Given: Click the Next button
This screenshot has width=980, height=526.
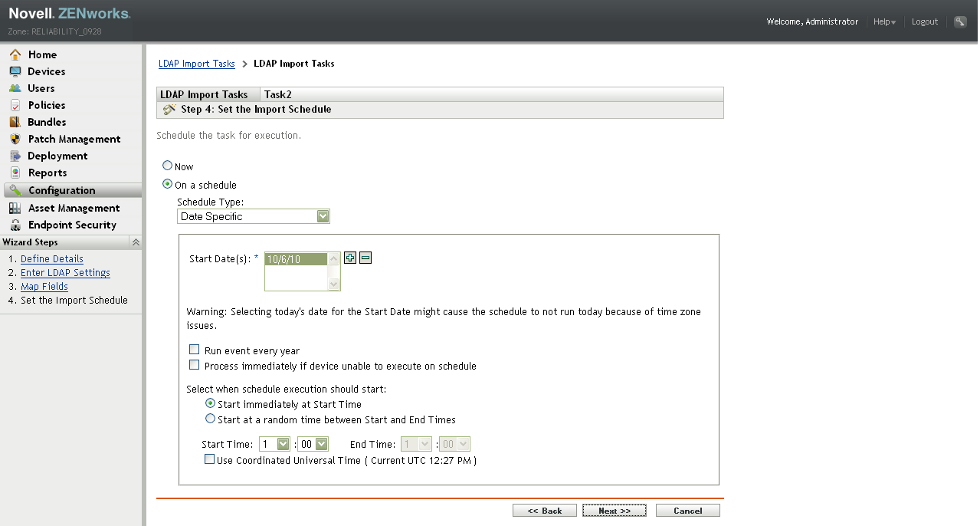Looking at the screenshot, I should click(614, 510).
